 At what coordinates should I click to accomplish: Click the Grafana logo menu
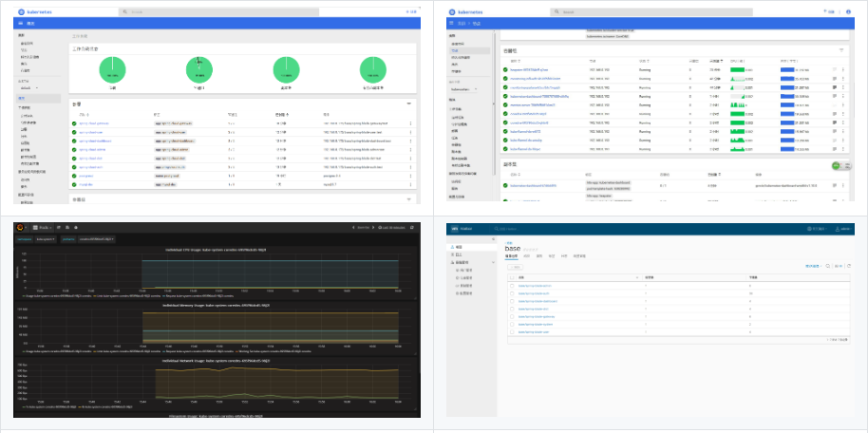coord(21,227)
